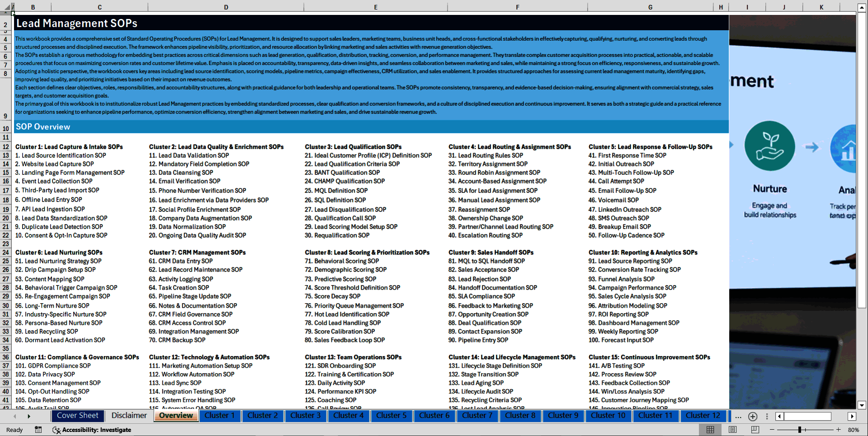Open the Cluster 10 sheet tab
The image size is (868, 436).
609,416
